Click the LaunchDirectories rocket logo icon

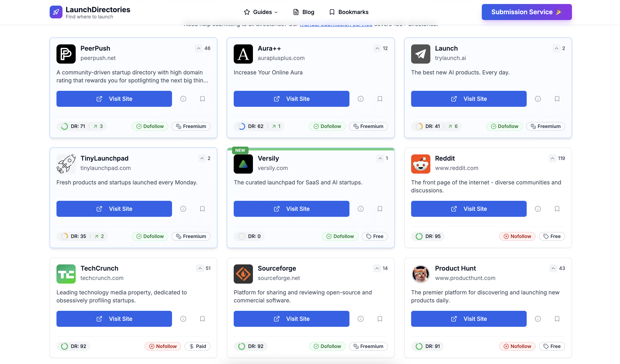56,12
